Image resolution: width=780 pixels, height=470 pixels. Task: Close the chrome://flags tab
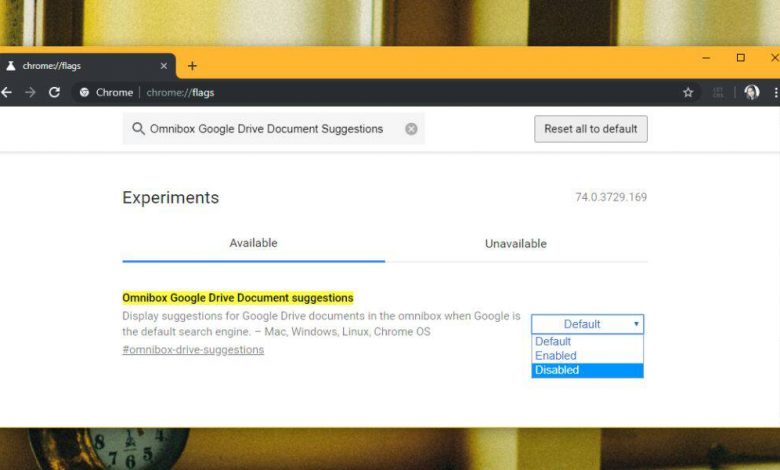[164, 66]
